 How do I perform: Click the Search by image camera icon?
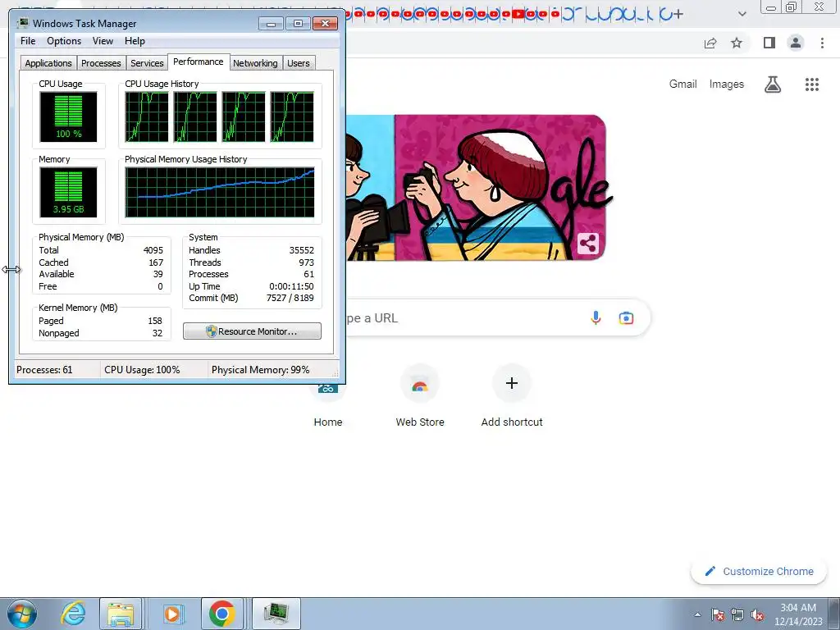click(626, 318)
